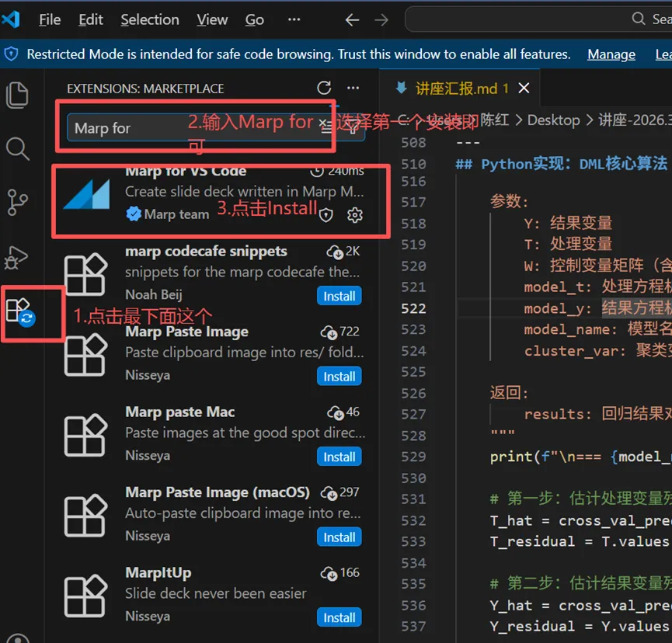672x643 pixels.
Task: Click the code line starting cluster_var:
Action: (597, 351)
